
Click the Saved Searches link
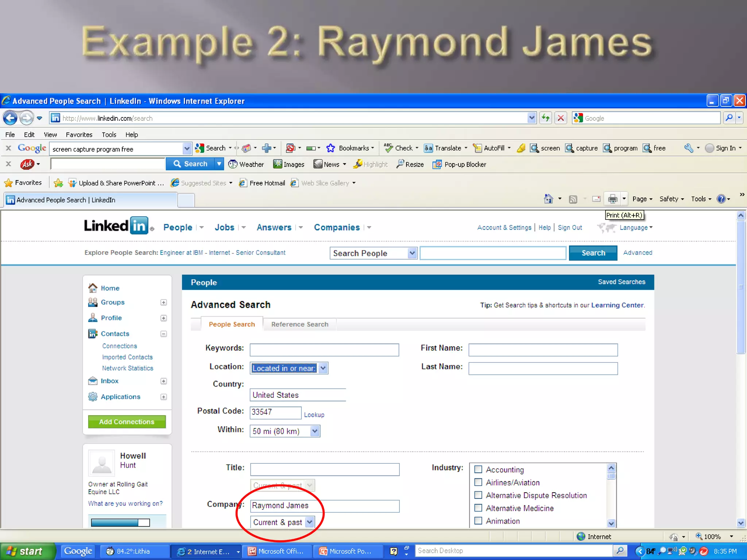[622, 282]
